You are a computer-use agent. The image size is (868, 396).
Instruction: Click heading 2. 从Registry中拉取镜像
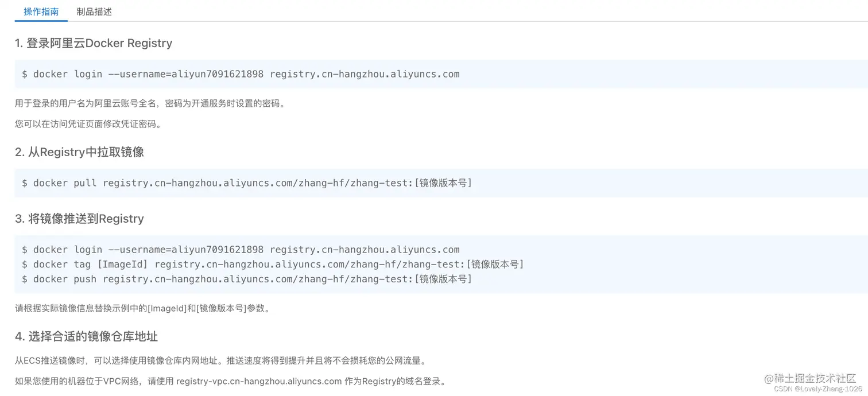[x=79, y=152]
